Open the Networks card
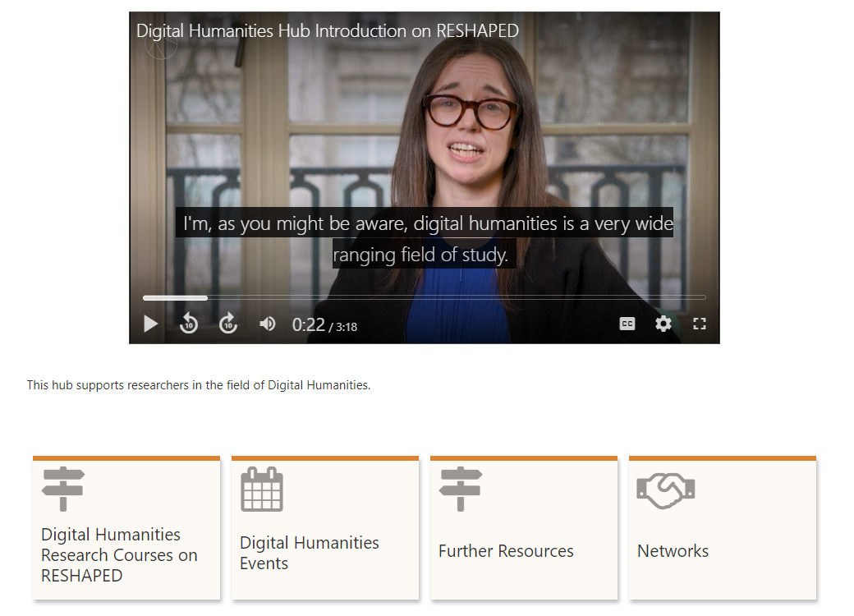Screen dimensions: 854x616 tap(723, 528)
